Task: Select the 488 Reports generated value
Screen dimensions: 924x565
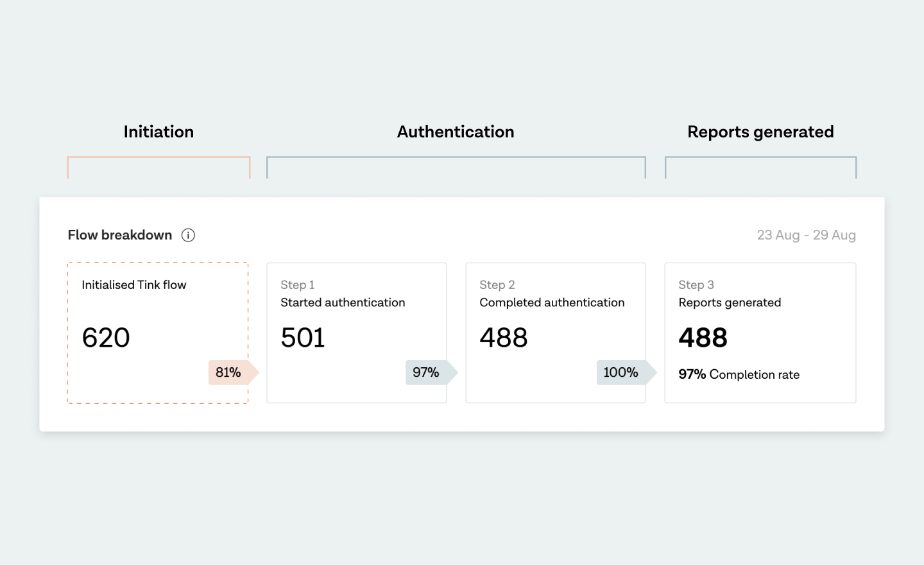Action: pos(703,337)
